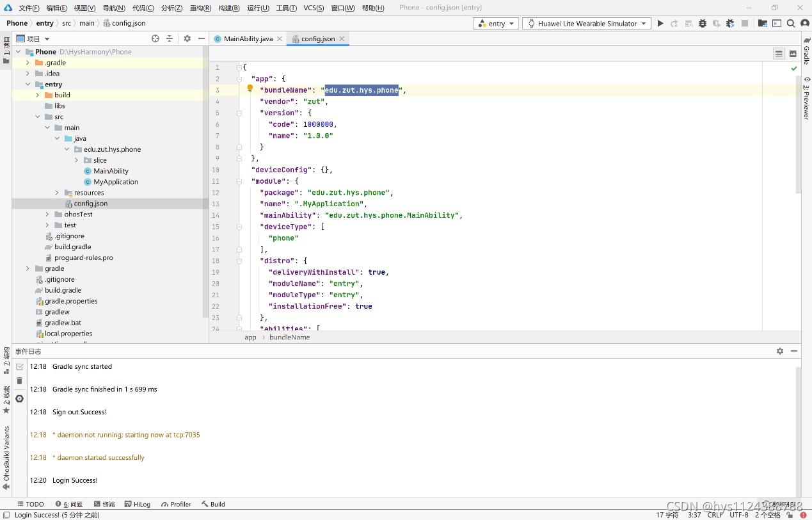This screenshot has height=520, width=812.
Task: Expand the slice package
Action: click(77, 160)
